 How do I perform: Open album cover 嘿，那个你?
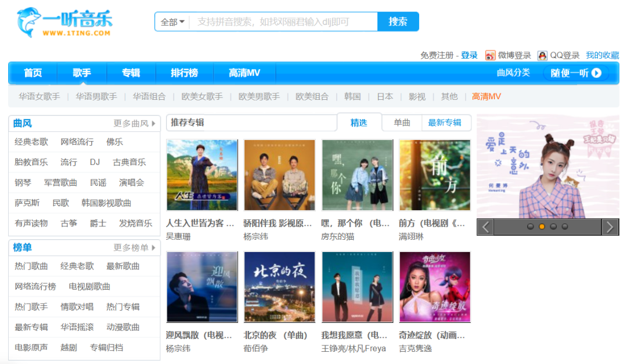coord(358,175)
